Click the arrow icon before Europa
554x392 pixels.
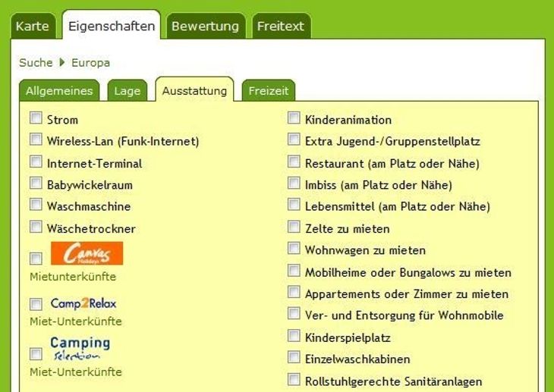(x=62, y=62)
